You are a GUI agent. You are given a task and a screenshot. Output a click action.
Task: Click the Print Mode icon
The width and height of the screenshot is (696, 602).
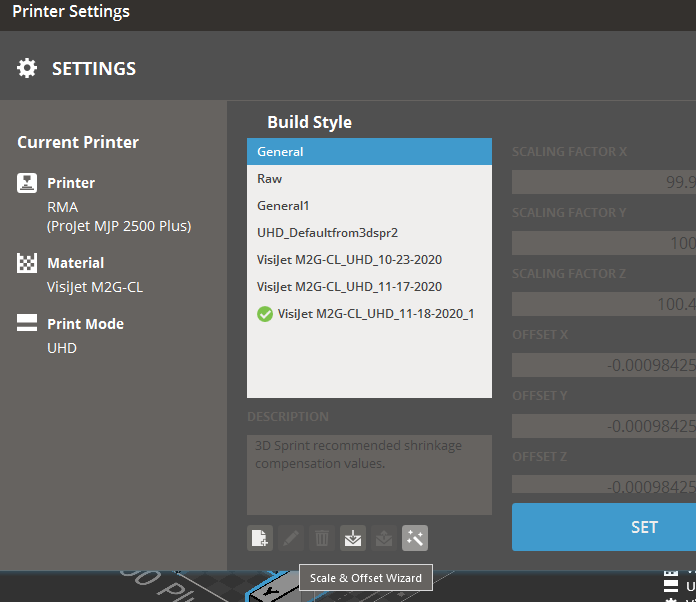(27, 324)
